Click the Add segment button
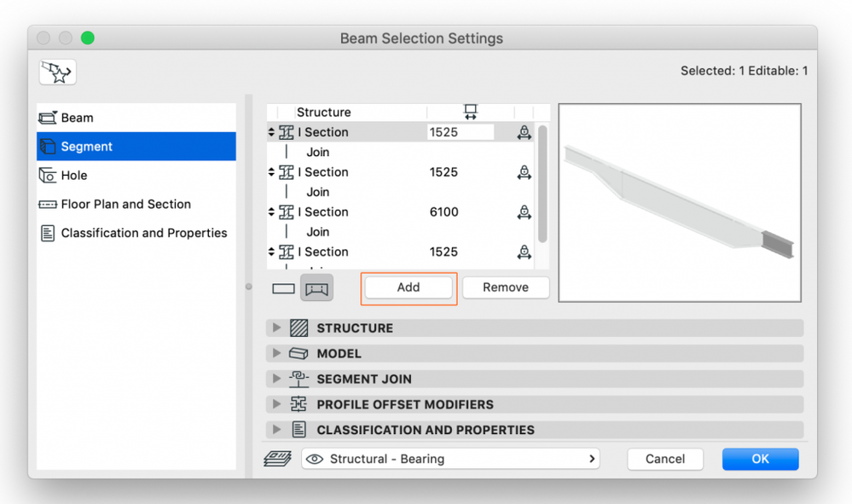The width and height of the screenshot is (852, 504). point(409,287)
